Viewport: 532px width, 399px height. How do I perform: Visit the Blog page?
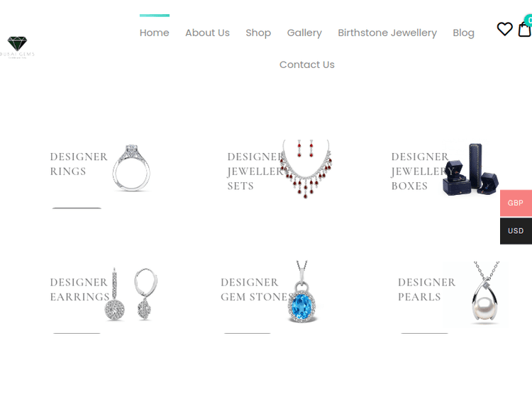tap(463, 33)
